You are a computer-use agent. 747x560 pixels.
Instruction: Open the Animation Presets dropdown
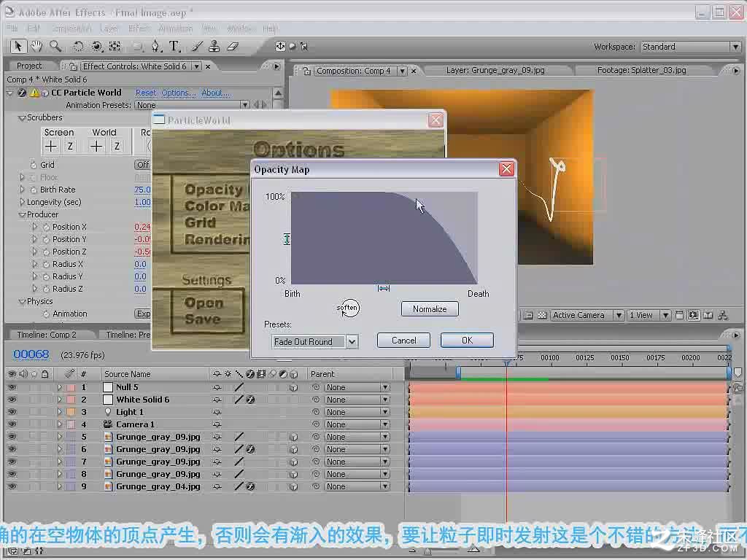pyautogui.click(x=244, y=105)
